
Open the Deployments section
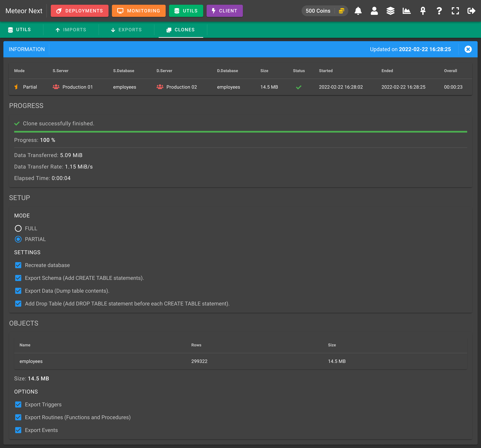pos(80,11)
